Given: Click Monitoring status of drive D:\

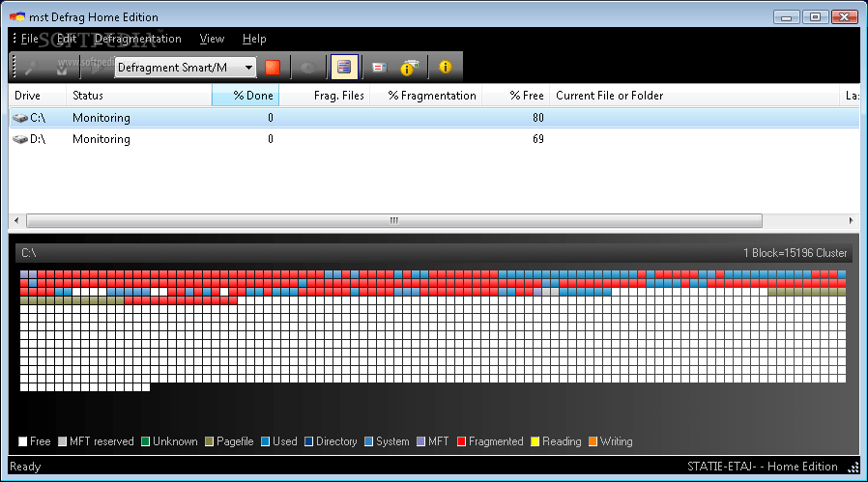Looking at the screenshot, I should pyautogui.click(x=101, y=139).
